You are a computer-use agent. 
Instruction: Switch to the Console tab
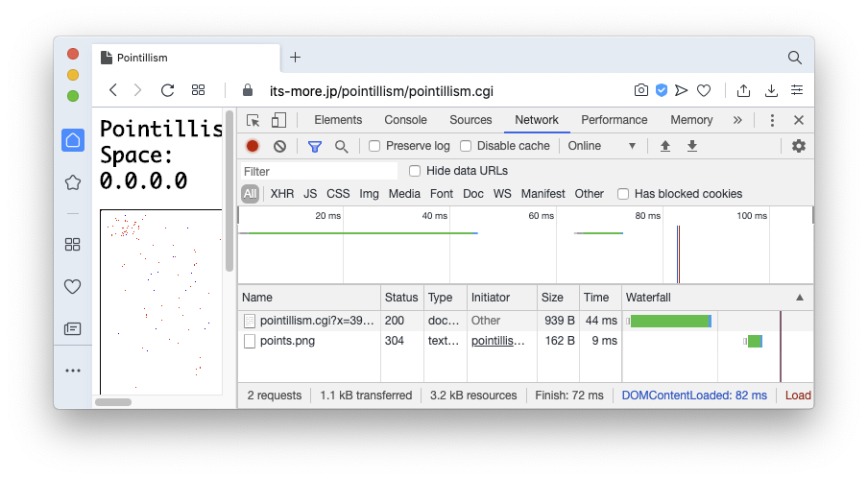[405, 120]
